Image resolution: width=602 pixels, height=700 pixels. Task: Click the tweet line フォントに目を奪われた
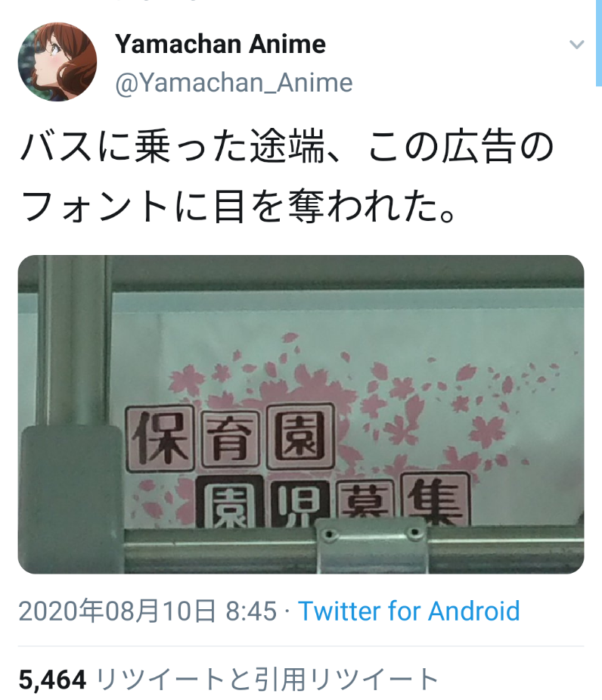click(238, 206)
